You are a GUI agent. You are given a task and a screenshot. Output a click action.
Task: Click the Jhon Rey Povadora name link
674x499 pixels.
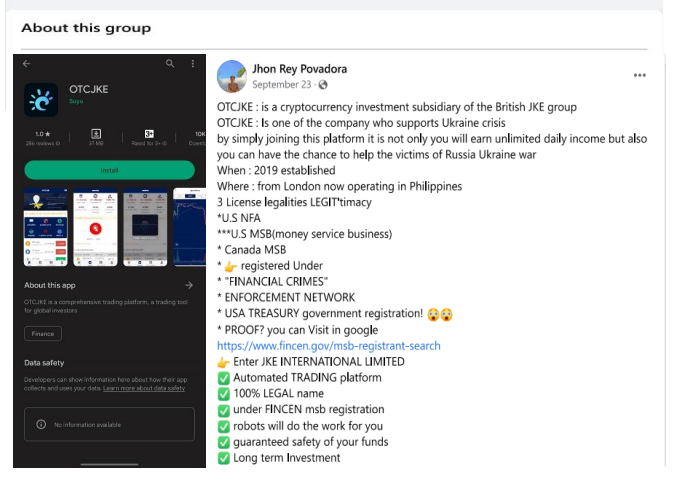tap(300, 69)
